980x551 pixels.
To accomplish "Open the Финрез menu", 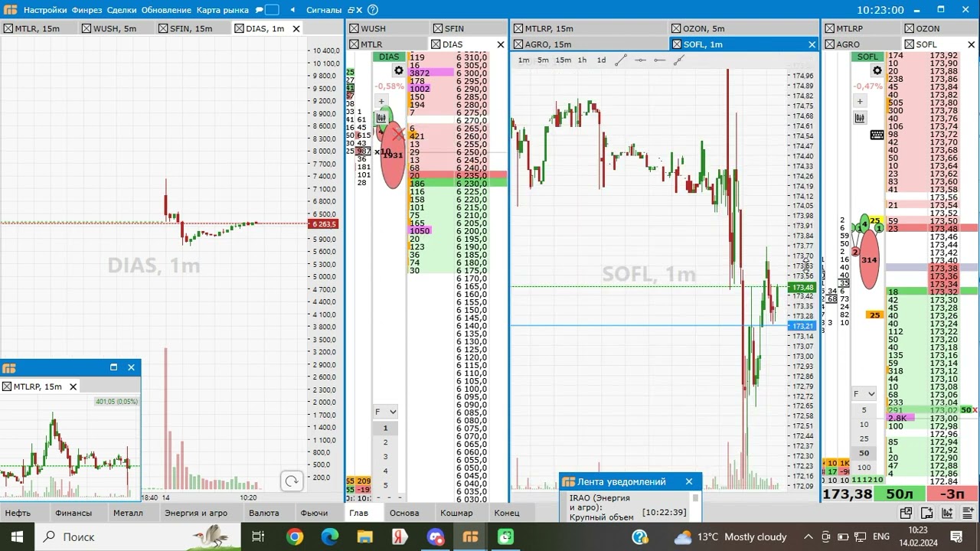I will pos(87,10).
